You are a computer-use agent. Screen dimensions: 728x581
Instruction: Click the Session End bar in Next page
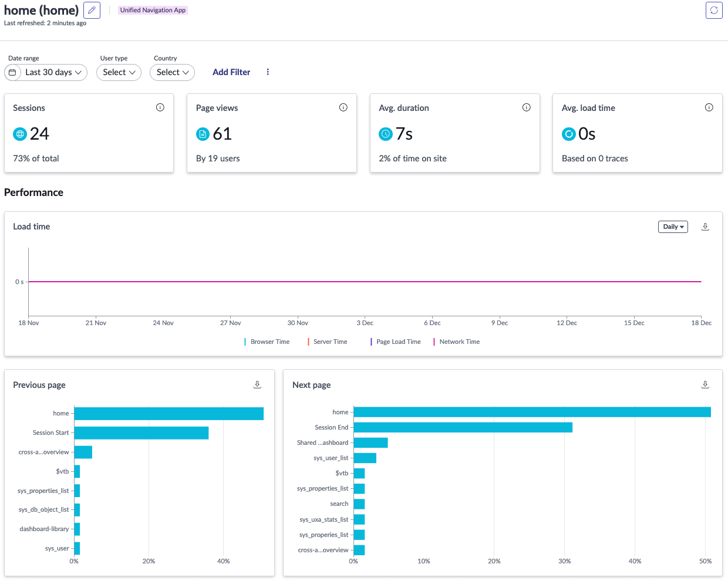coord(463,427)
